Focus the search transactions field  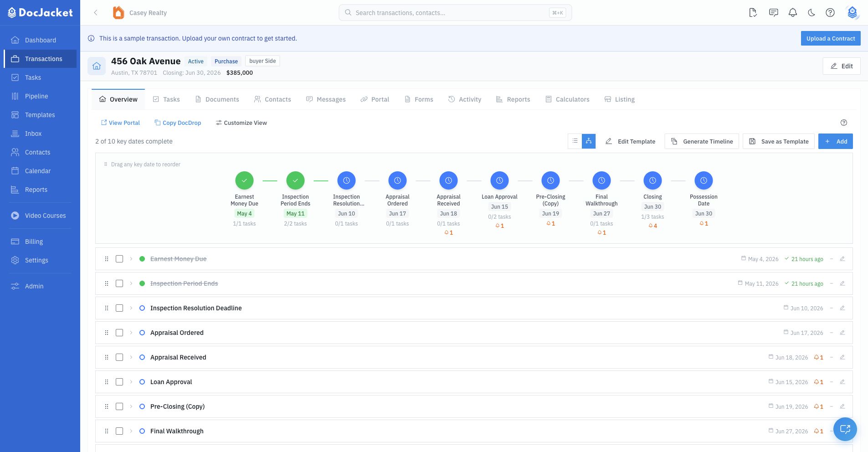click(x=455, y=13)
